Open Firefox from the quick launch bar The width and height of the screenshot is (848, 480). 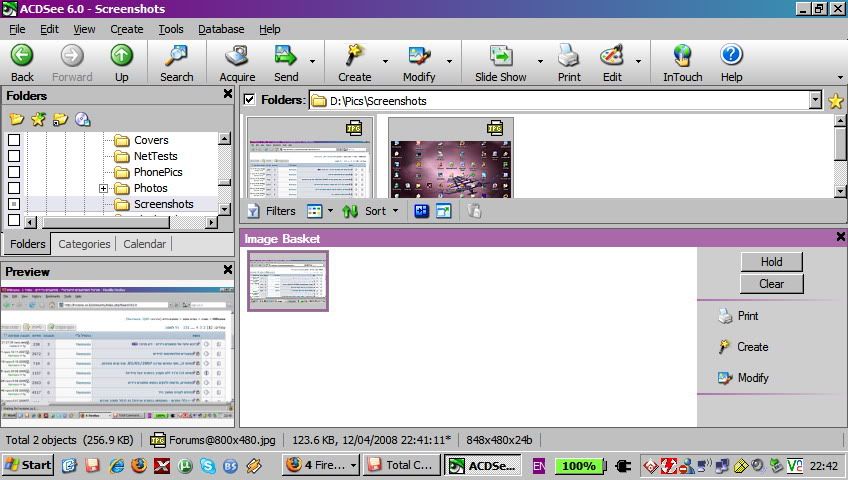pyautogui.click(x=139, y=465)
